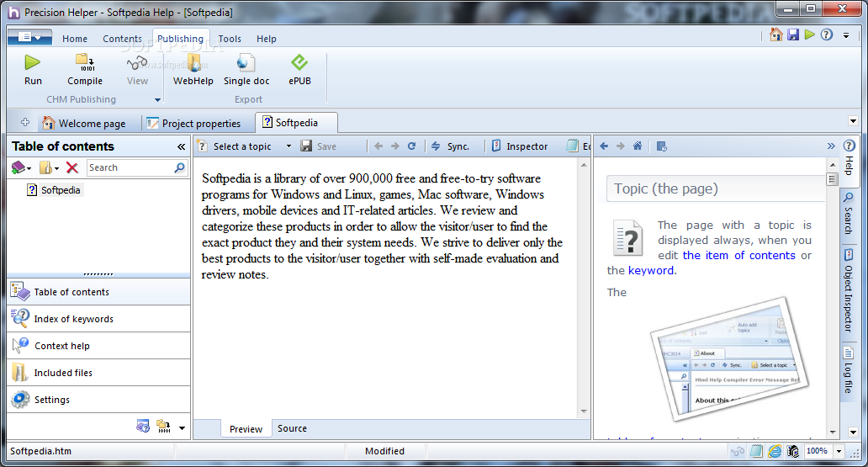
Task: Open the navigation panel options dropdown arrow
Action: pos(182,427)
